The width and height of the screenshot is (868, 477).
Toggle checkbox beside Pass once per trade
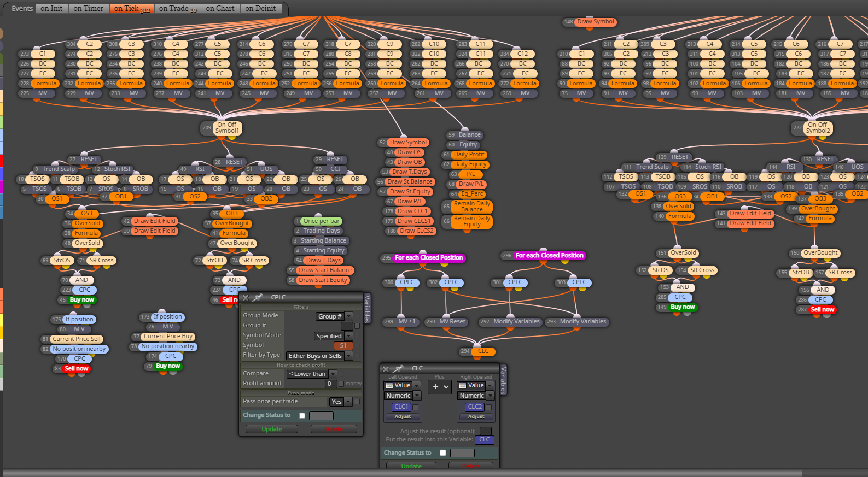(357, 402)
